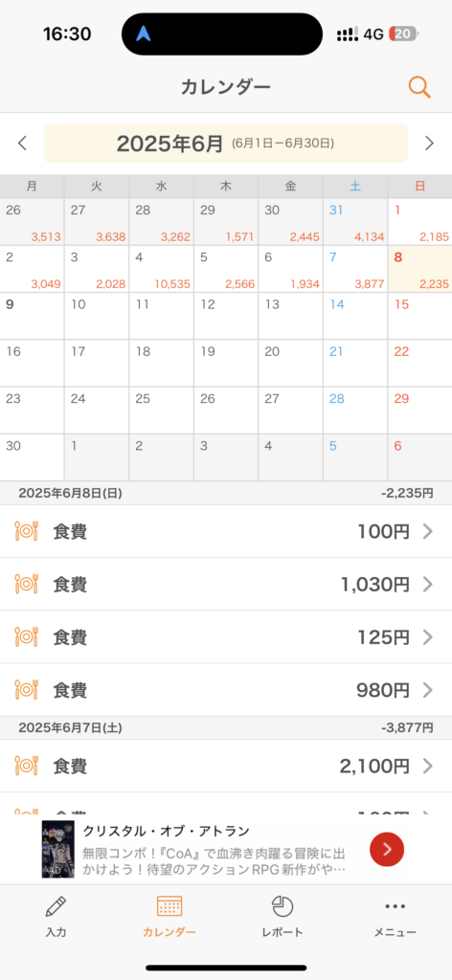Select June 4 showing 10,535
The image size is (452, 980).
click(161, 269)
